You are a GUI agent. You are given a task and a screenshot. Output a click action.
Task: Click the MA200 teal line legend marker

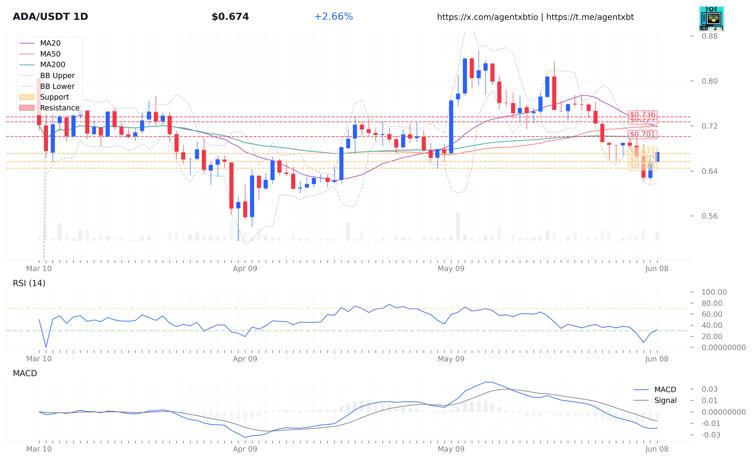click(26, 64)
